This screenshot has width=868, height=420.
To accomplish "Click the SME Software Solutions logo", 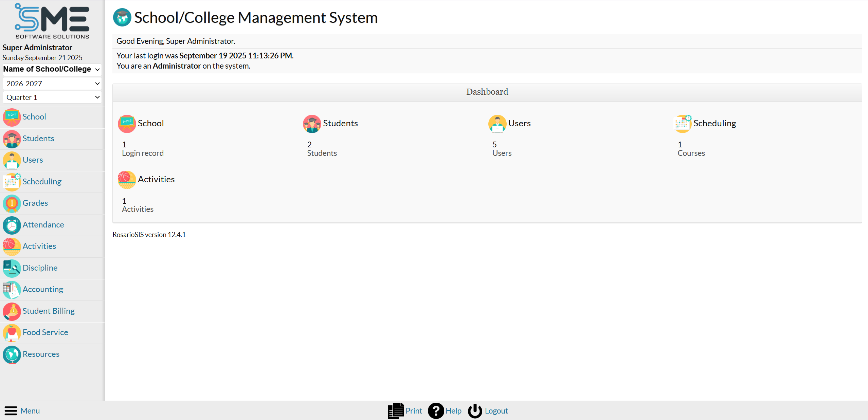I will (52, 21).
